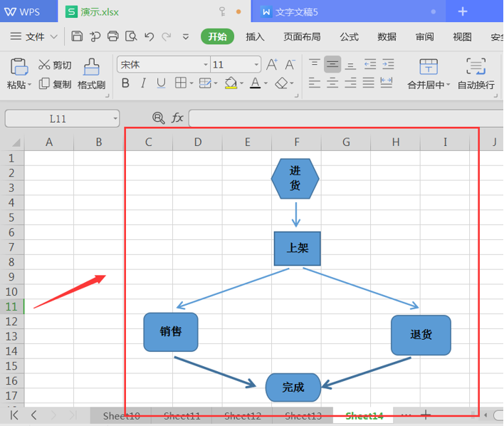Click the font color A icon
Viewport: 504px width, 426px height.
pyautogui.click(x=256, y=83)
